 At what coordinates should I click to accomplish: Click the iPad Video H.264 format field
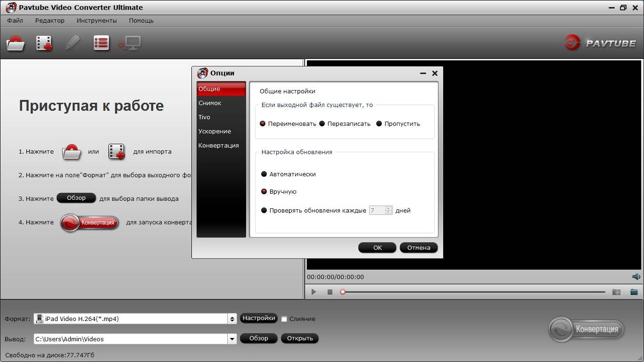tap(136, 319)
